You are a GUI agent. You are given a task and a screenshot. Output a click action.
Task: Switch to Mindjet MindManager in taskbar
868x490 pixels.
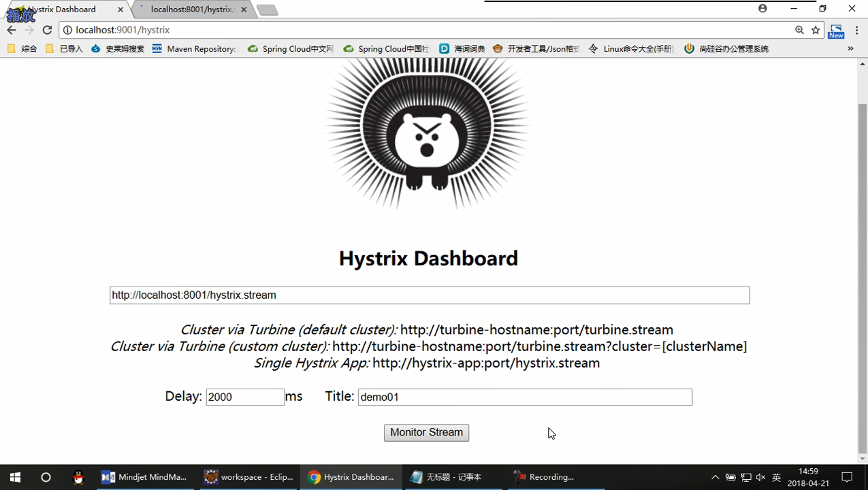click(144, 477)
